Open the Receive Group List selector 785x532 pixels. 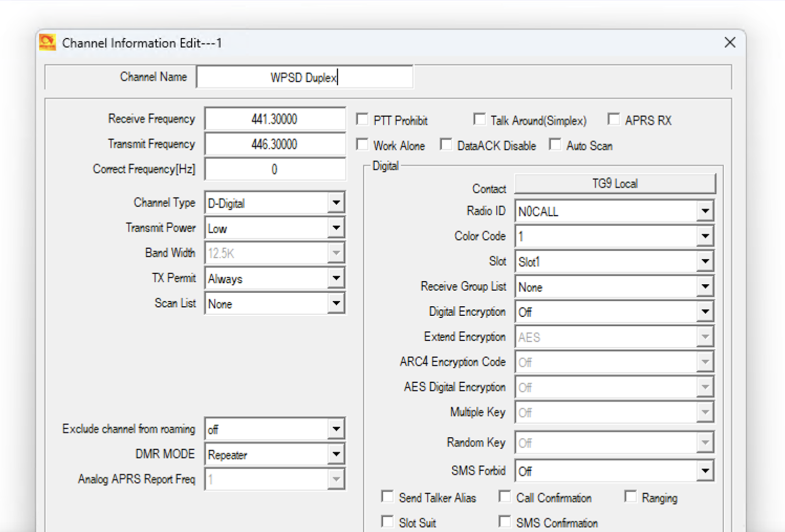[x=705, y=286]
